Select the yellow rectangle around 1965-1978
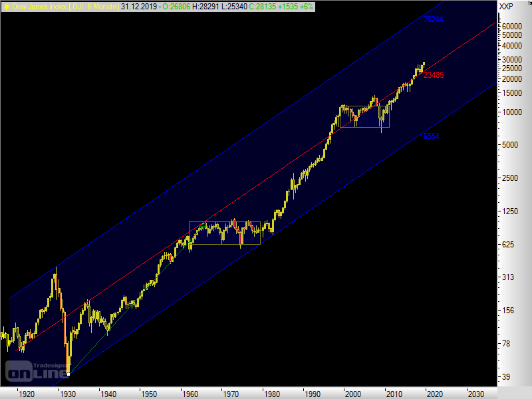Viewport: 532px width, 399px height. click(x=225, y=233)
